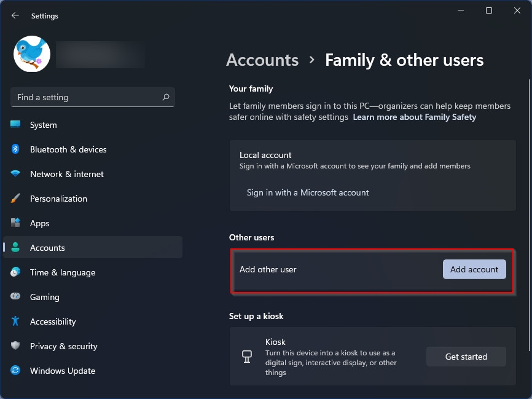Image resolution: width=532 pixels, height=399 pixels.
Task: Click the Windows Update sync icon
Action: tap(15, 370)
